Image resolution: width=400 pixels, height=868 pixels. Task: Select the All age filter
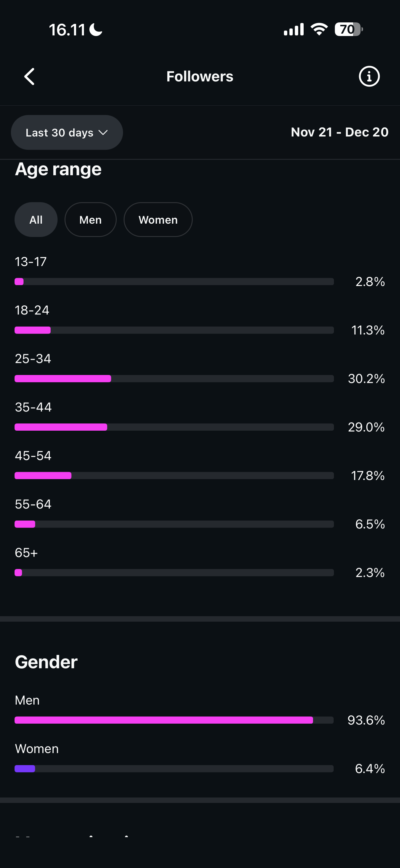tap(36, 220)
